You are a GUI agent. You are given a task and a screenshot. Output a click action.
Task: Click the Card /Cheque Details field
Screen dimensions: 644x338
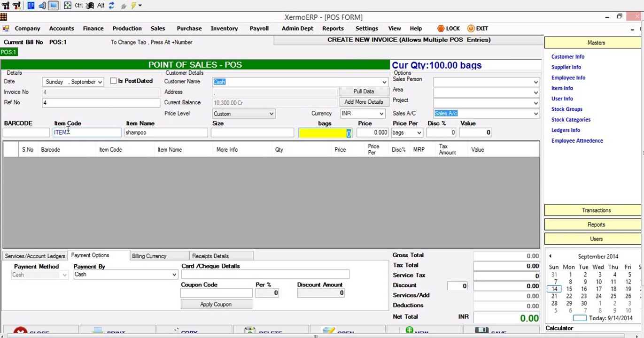point(265,274)
